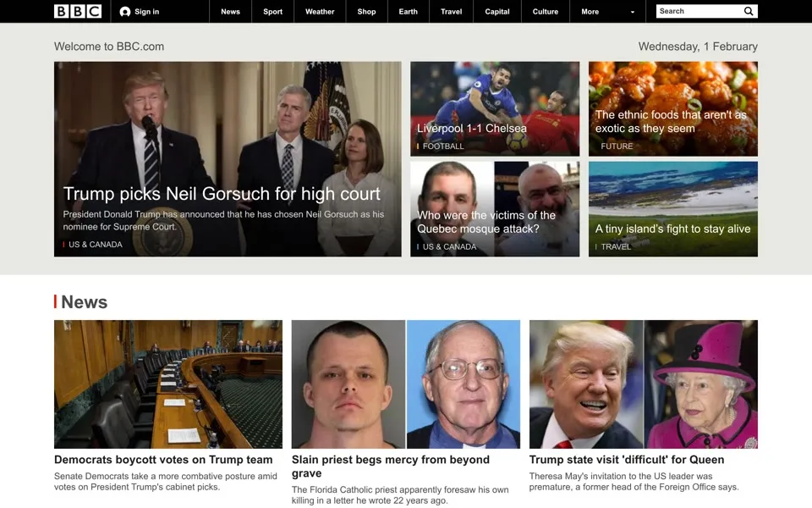Image resolution: width=812 pixels, height=508 pixels.
Task: Click the Senate hearing room thumbnail
Action: (x=168, y=384)
